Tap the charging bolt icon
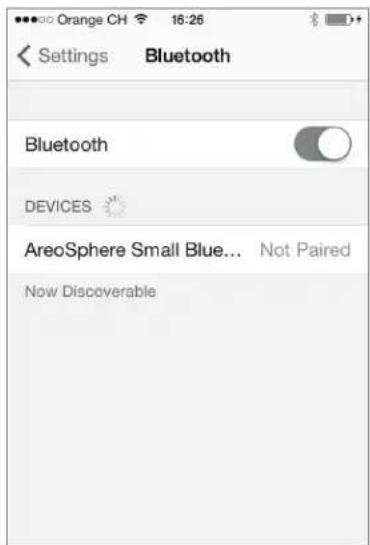Screen dimensions: 370x545 [359, 19]
